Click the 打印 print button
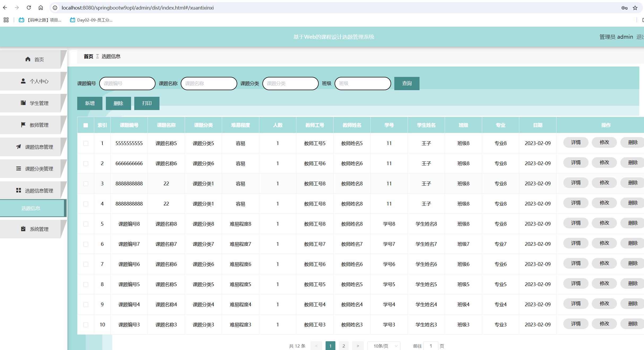This screenshot has height=350, width=644. pos(147,103)
